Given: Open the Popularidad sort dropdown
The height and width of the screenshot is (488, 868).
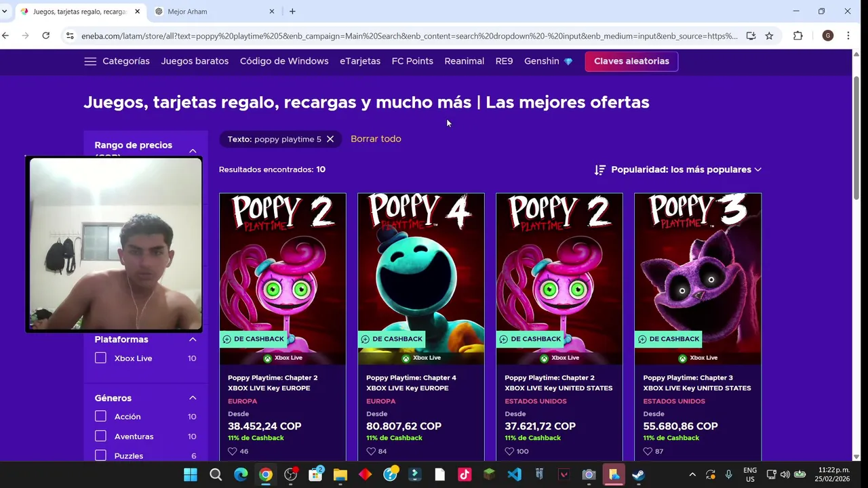Looking at the screenshot, I should [686, 169].
